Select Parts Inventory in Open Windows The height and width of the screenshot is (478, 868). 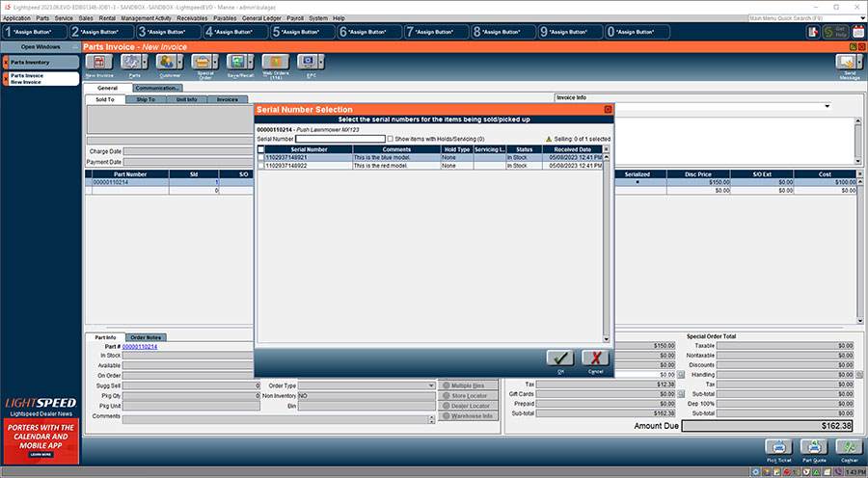coord(43,63)
